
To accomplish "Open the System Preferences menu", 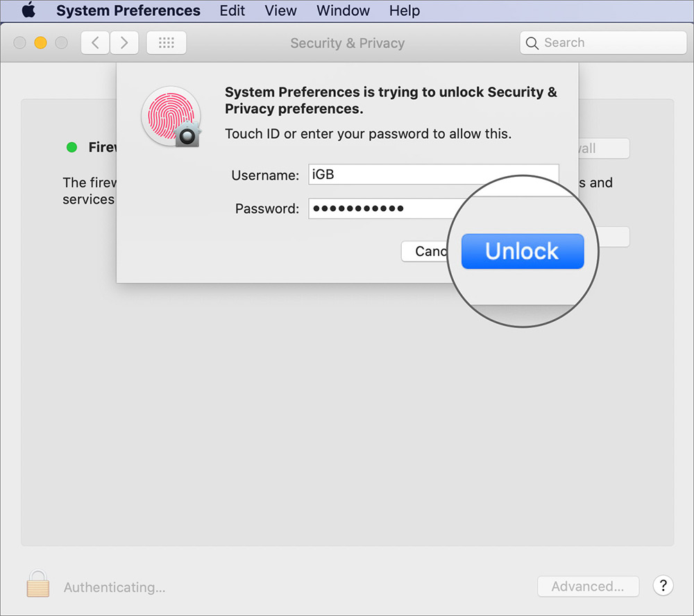I will click(128, 10).
